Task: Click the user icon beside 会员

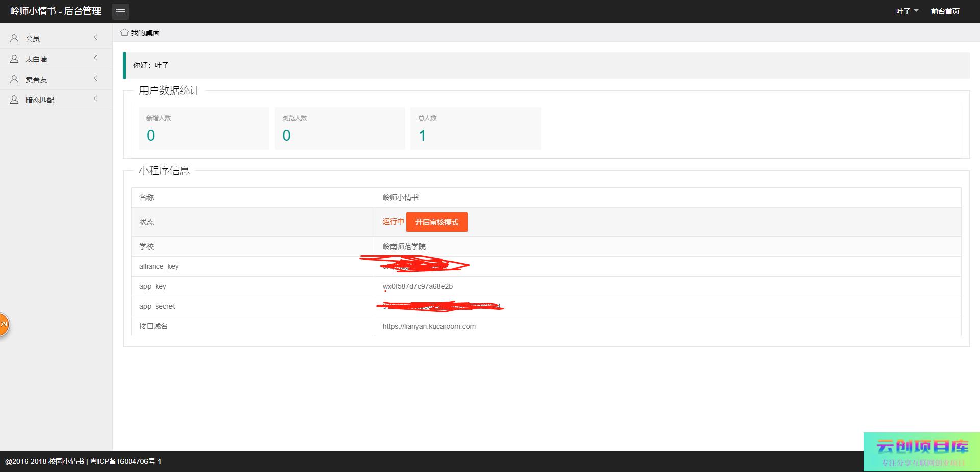Action: [x=14, y=38]
